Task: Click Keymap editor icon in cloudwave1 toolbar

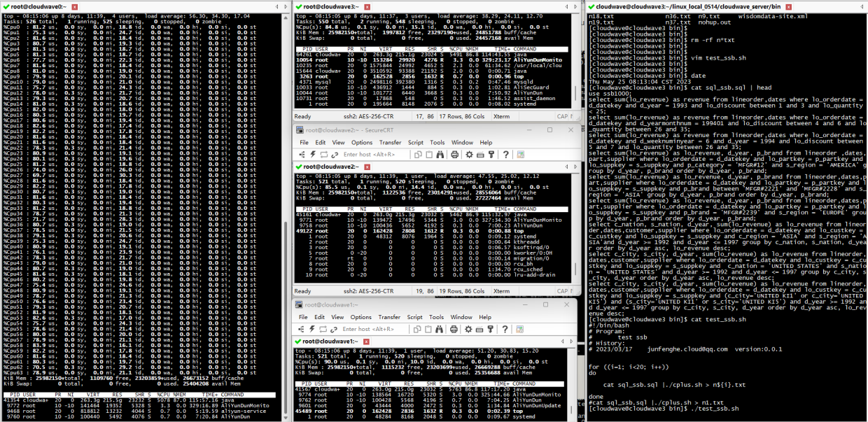Action: pos(479,329)
